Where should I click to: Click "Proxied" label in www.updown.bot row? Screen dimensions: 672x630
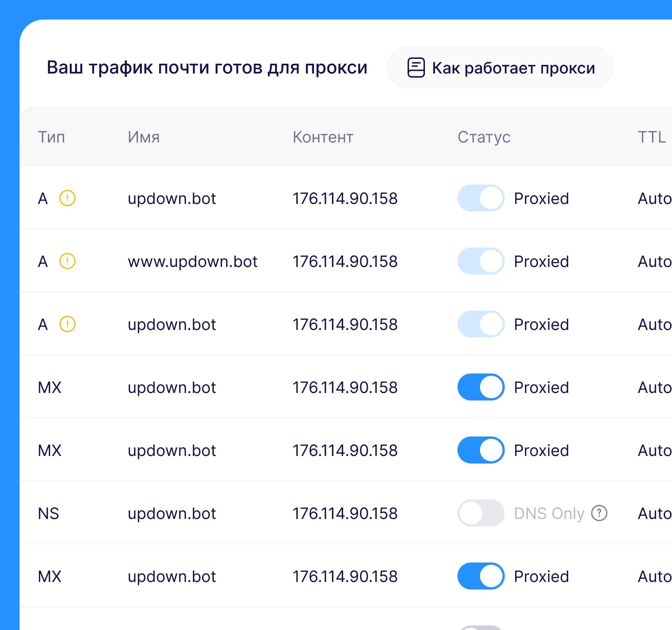[541, 261]
